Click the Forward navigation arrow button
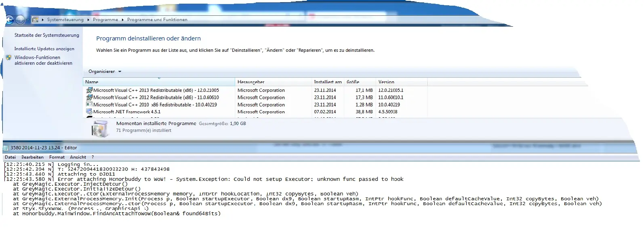 [x=21, y=20]
